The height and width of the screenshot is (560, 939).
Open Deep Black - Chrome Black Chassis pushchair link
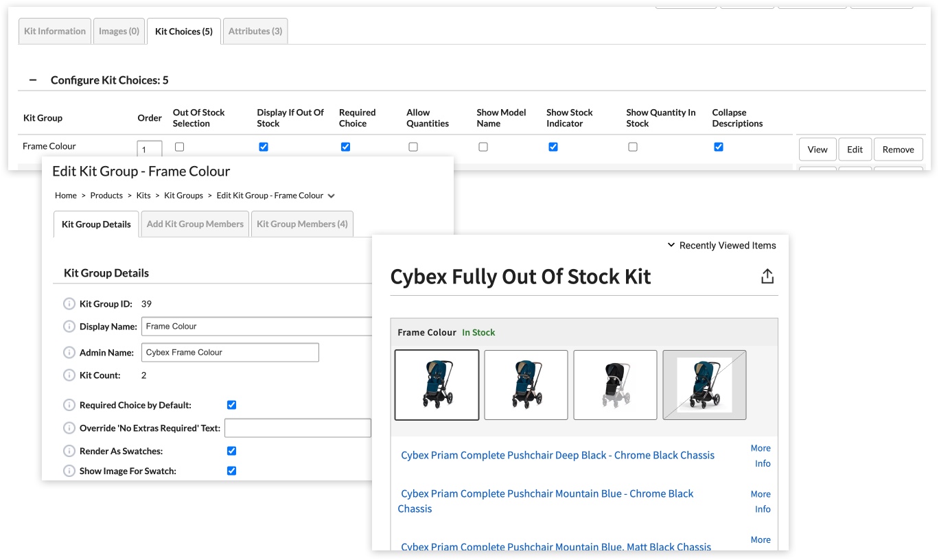click(x=558, y=456)
